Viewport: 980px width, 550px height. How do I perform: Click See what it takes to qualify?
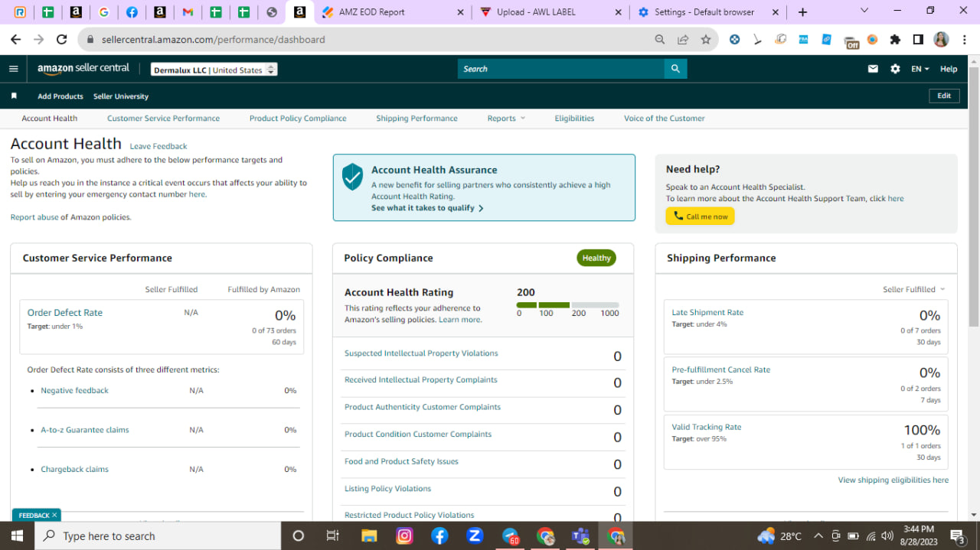click(x=427, y=208)
